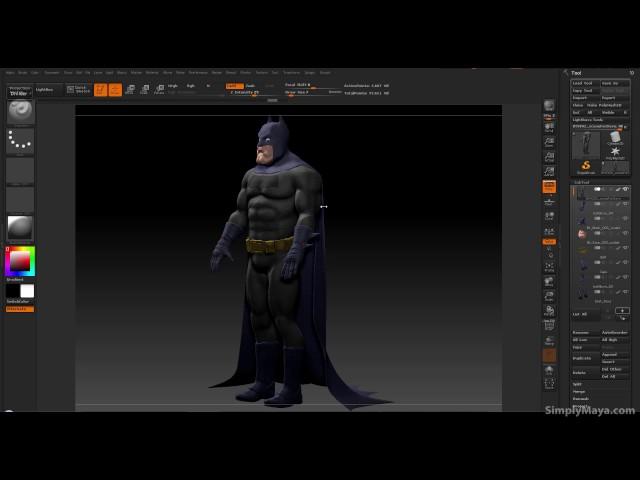The width and height of the screenshot is (640, 480).
Task: Click the AAHalf icon
Action: pyautogui.click(x=549, y=171)
